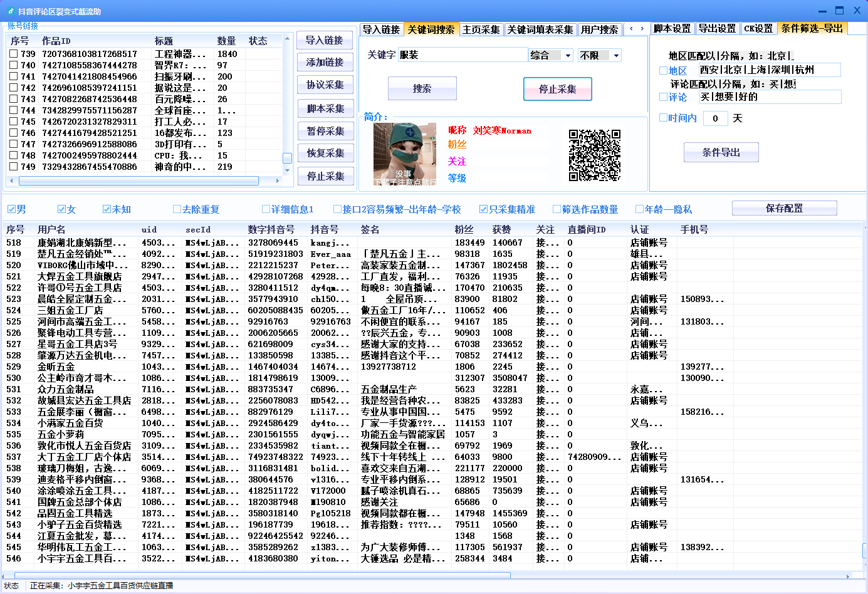The image size is (868, 594).
Task: Click the 暂停采集 pause collection button
Action: coord(323,131)
